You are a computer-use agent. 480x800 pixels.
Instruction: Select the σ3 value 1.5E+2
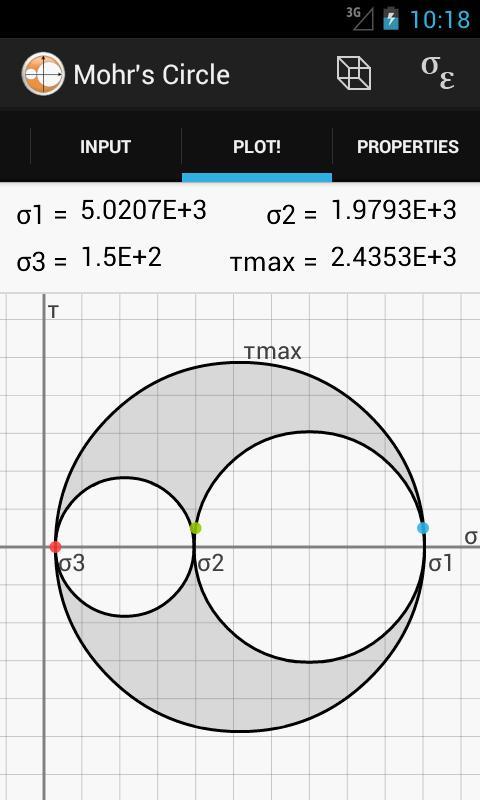(121, 257)
